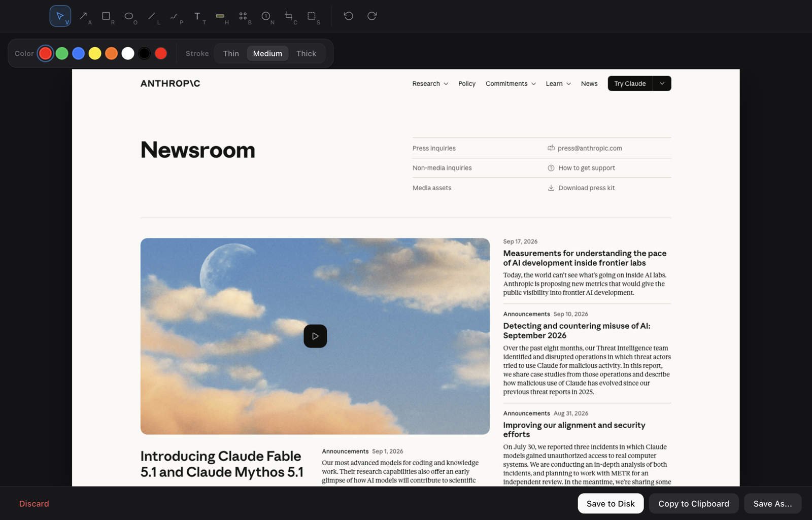
Task: Copy the screenshot to clipboard
Action: click(x=694, y=504)
